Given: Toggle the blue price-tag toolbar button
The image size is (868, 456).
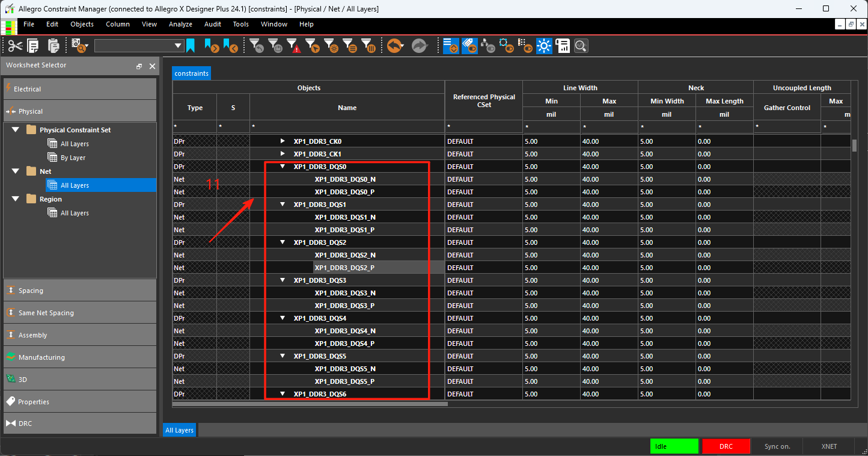Looking at the screenshot, I should 469,46.
